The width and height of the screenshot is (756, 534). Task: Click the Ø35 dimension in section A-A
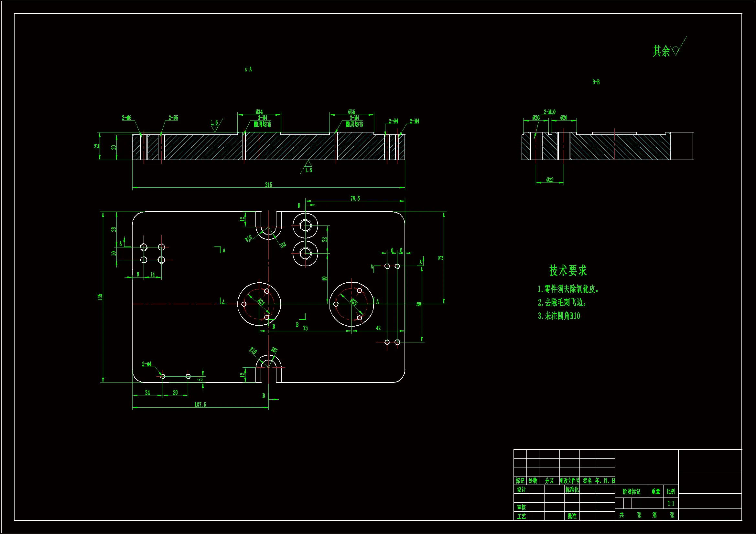351,112
